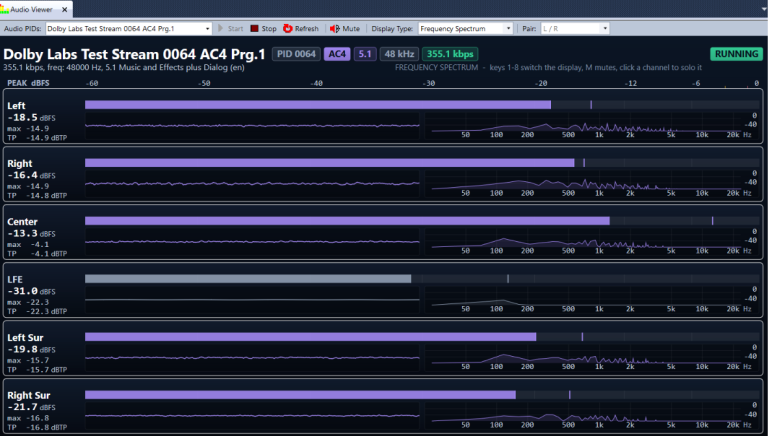Solo the Center channel by its label
Viewport: 768px width, 436px height.
click(22, 221)
